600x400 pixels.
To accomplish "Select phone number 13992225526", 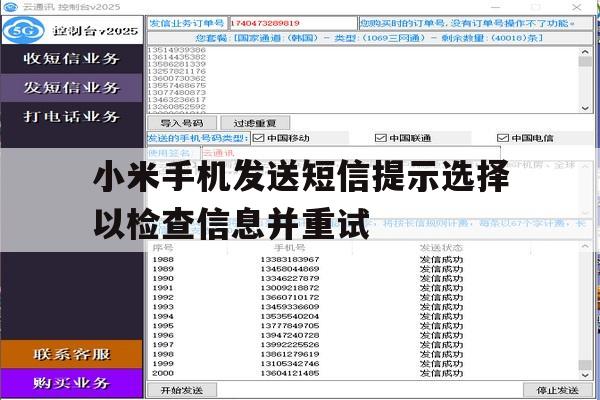I will coord(290,345).
